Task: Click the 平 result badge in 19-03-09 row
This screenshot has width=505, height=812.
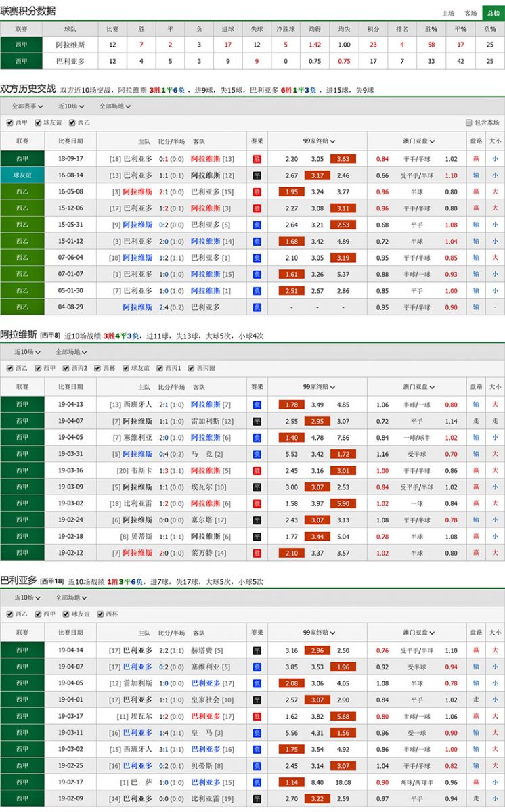Action: (x=257, y=487)
